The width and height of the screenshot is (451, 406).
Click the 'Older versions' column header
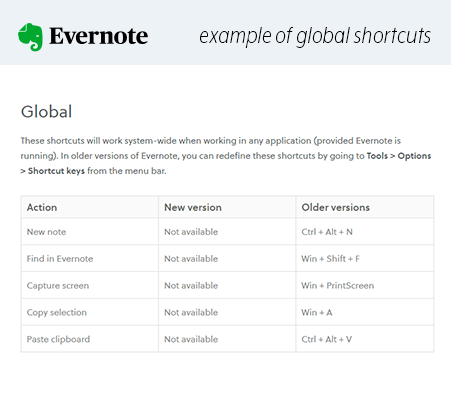click(365, 207)
